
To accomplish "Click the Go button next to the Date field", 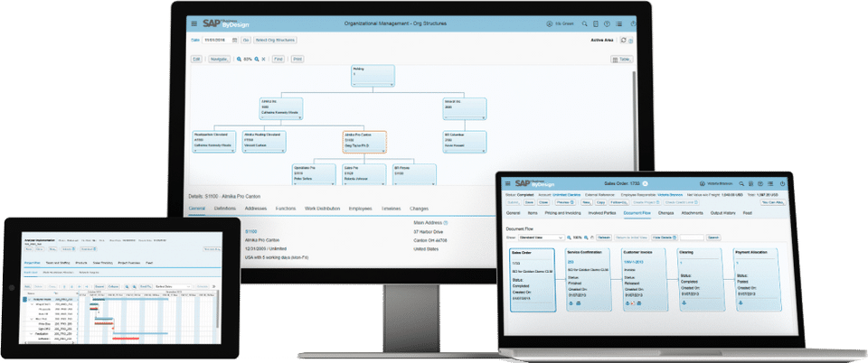I will click(246, 40).
